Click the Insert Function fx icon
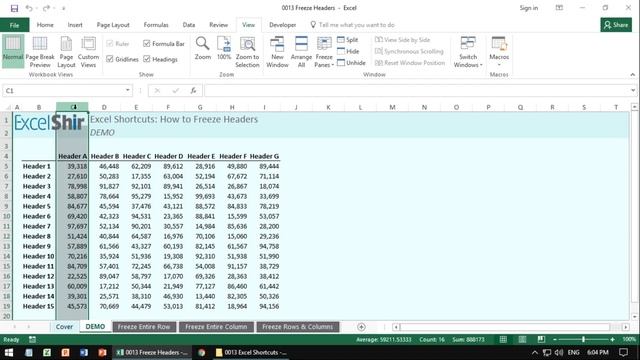 click(x=193, y=91)
